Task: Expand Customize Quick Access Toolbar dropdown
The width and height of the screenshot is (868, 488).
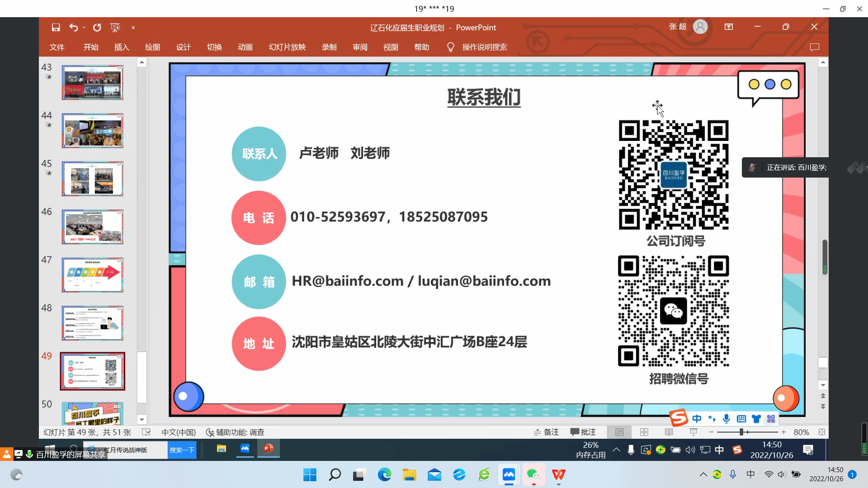Action: 133,28
